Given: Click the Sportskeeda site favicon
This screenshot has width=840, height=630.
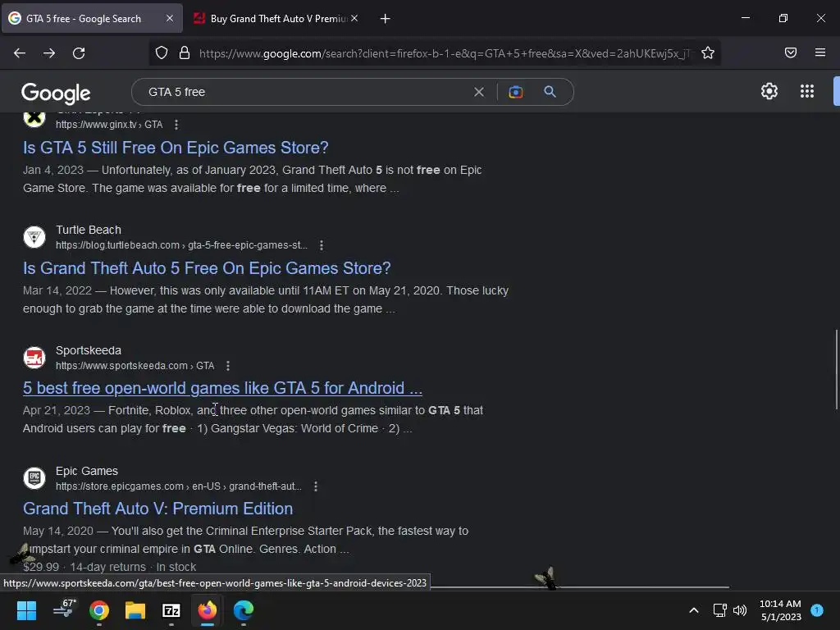Looking at the screenshot, I should pyautogui.click(x=34, y=358).
